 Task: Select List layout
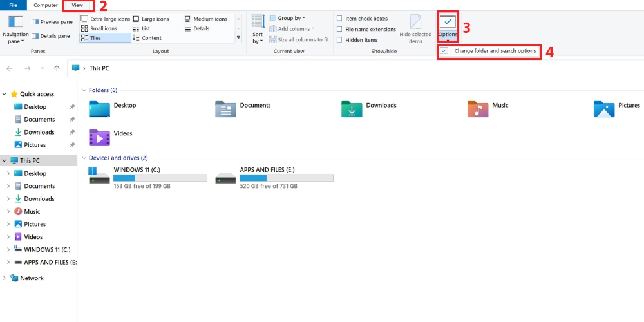click(141, 28)
